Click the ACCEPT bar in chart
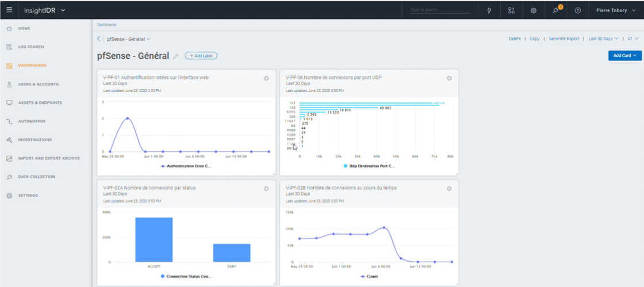644x287 pixels. 154,240
